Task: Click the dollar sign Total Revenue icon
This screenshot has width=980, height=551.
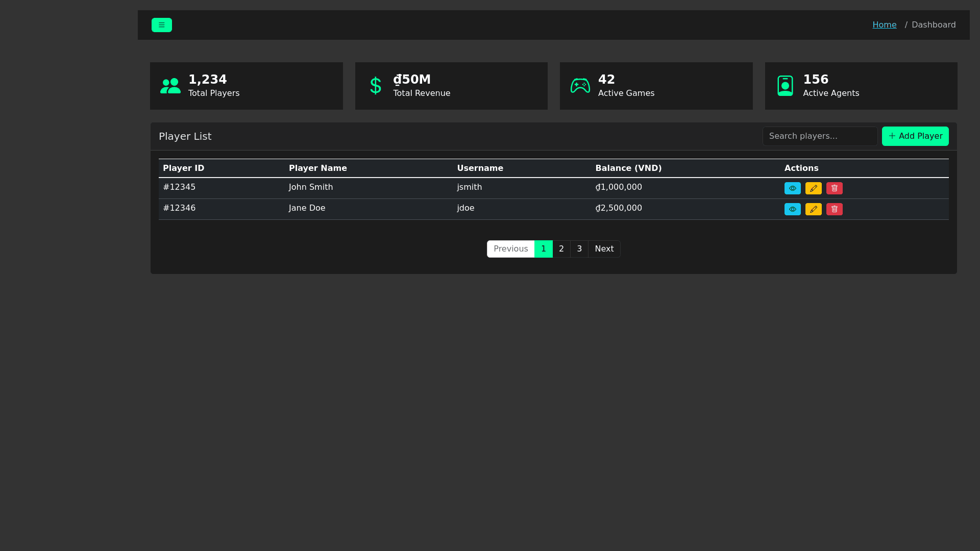Action: [375, 85]
